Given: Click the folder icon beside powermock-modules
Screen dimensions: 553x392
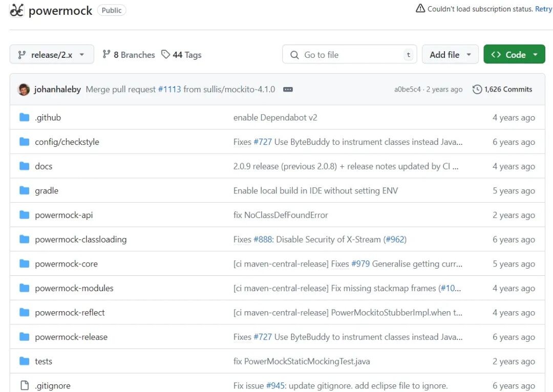Looking at the screenshot, I should tap(25, 288).
